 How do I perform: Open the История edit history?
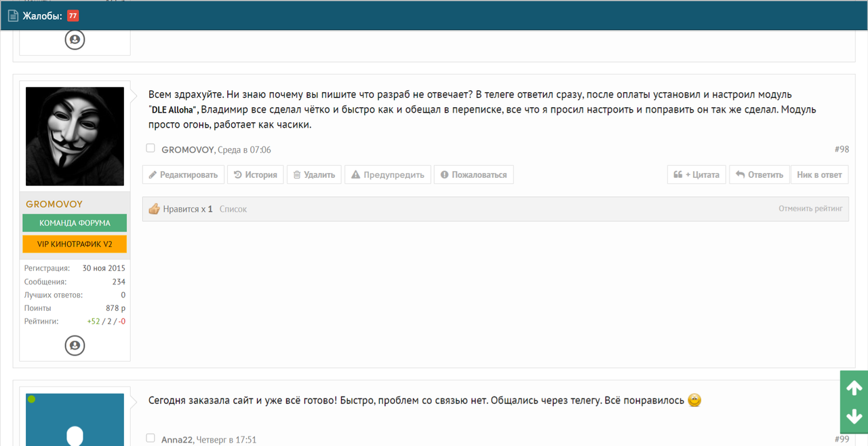tap(255, 174)
